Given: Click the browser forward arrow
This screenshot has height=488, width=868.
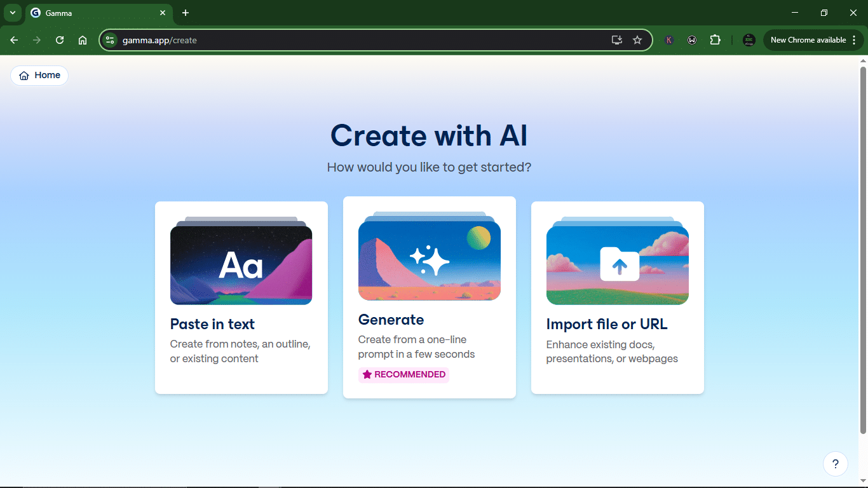Looking at the screenshot, I should click(x=37, y=40).
